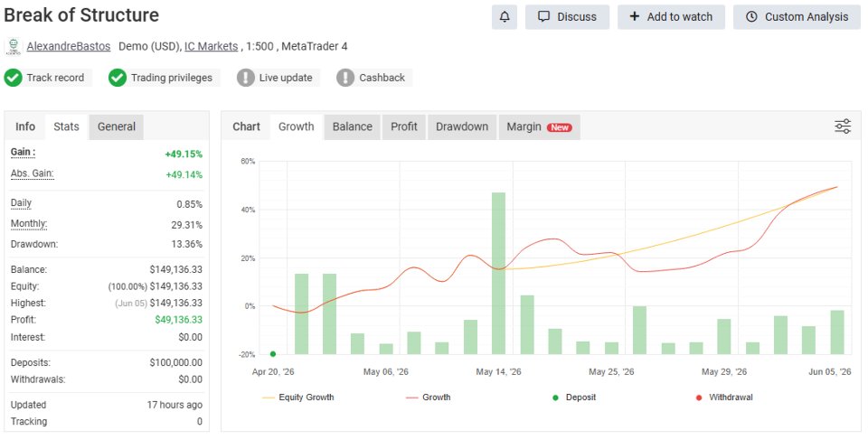The width and height of the screenshot is (868, 440).
Task: Open the Balance chart tab
Action: tap(352, 126)
